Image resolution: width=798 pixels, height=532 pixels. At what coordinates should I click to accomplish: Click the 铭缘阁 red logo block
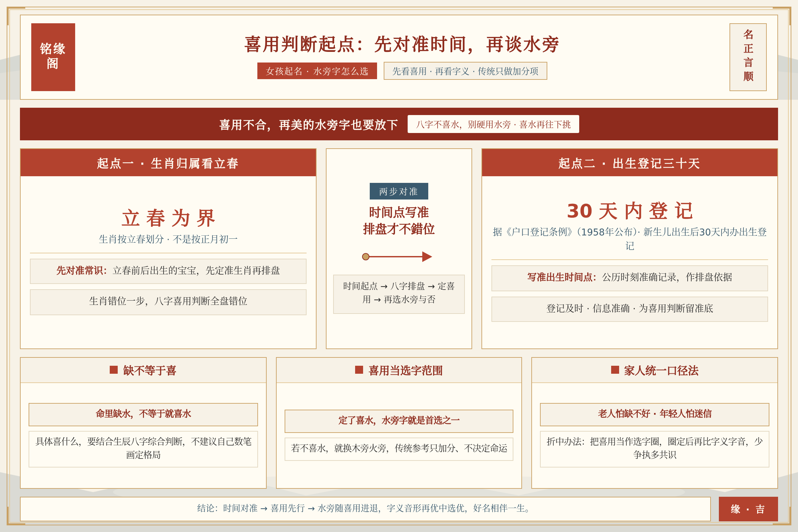[x=53, y=57]
